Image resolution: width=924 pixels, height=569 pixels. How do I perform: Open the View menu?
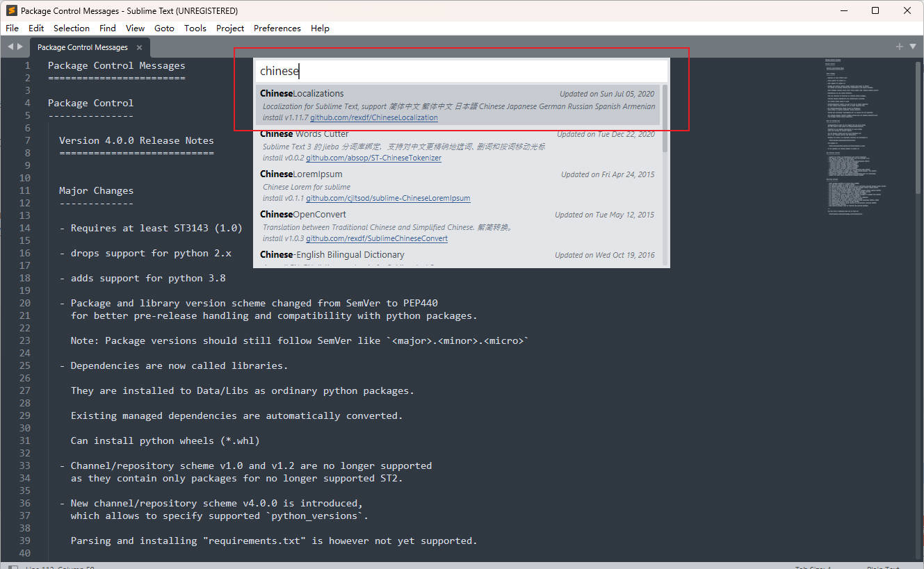135,28
